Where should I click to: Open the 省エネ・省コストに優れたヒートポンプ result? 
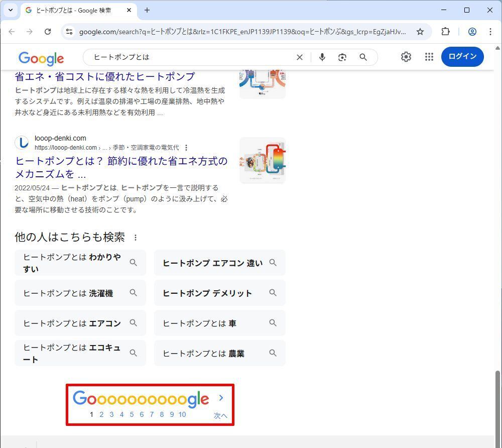(105, 76)
